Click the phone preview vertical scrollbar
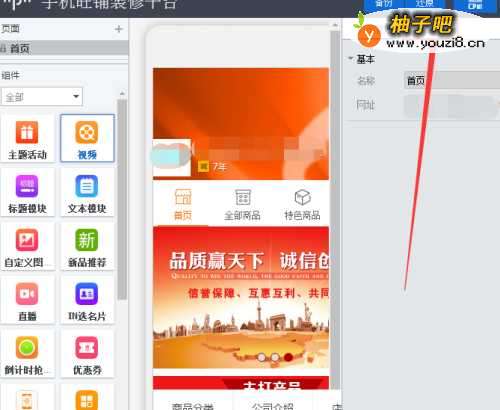 pos(335,210)
